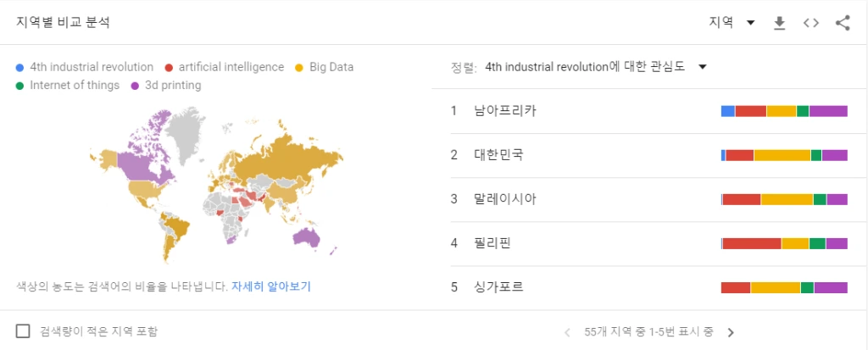Image resolution: width=868 pixels, height=350 pixels.
Task: Click the 말레이시아 region entry
Action: point(506,199)
